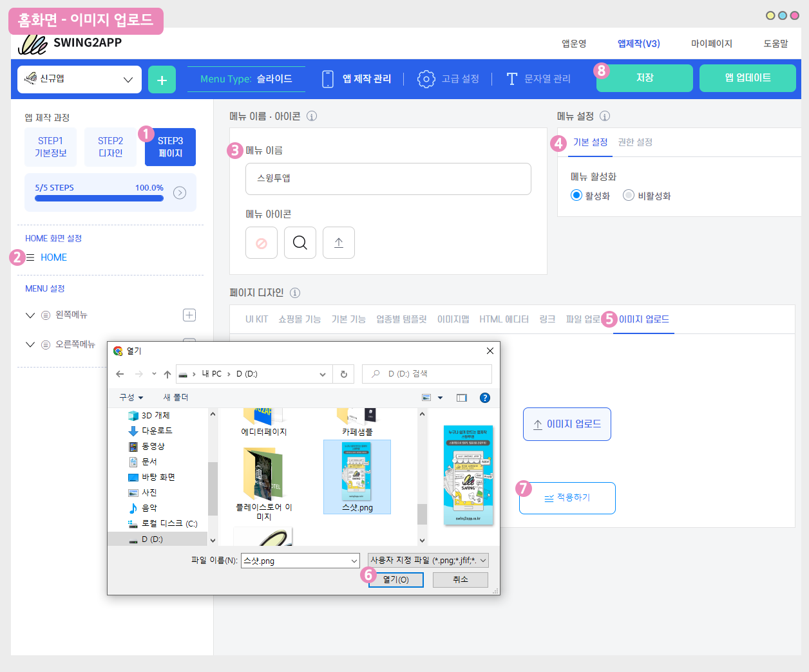Click the 저장 save button
This screenshot has width=809, height=672.
click(644, 78)
